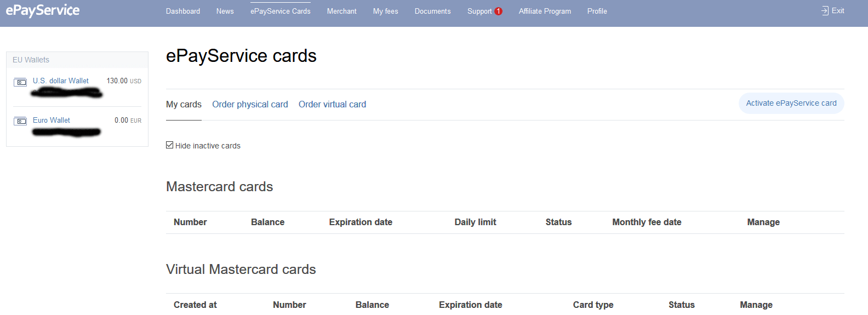
Task: Click the Virtual cards Manage column header
Action: coord(756,305)
